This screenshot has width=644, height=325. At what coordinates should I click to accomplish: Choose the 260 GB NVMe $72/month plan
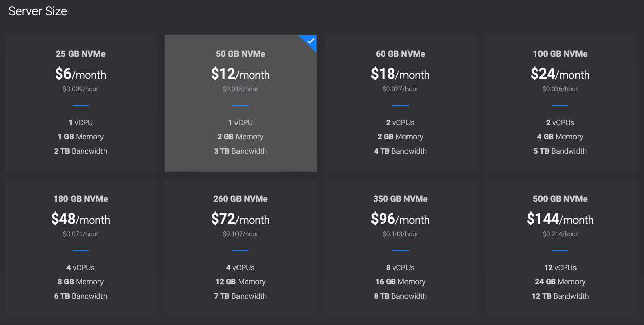click(x=241, y=248)
